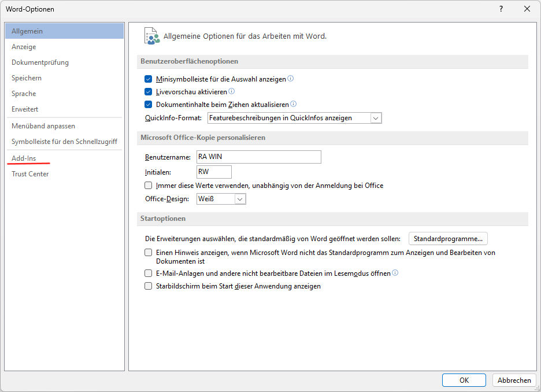Click info icon after Dokumentinhalte beim Ziehen aktualisieren
This screenshot has height=392, width=541.
coord(293,104)
